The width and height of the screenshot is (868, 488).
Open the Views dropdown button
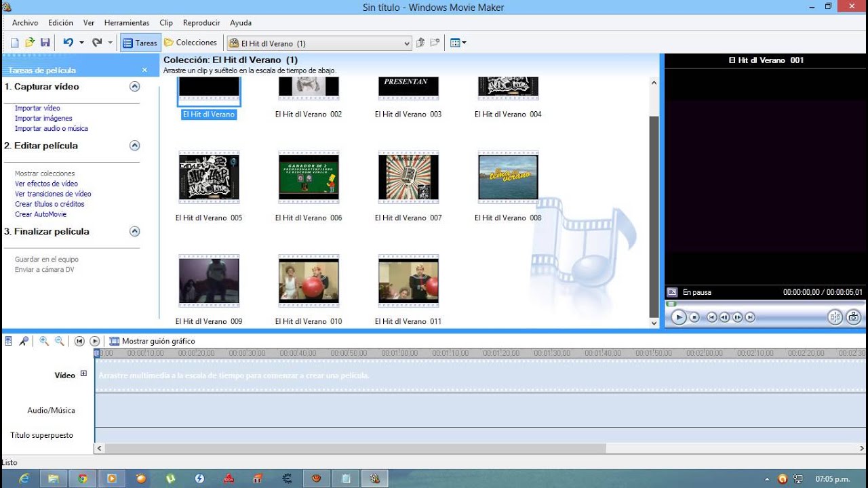pyautogui.click(x=458, y=43)
